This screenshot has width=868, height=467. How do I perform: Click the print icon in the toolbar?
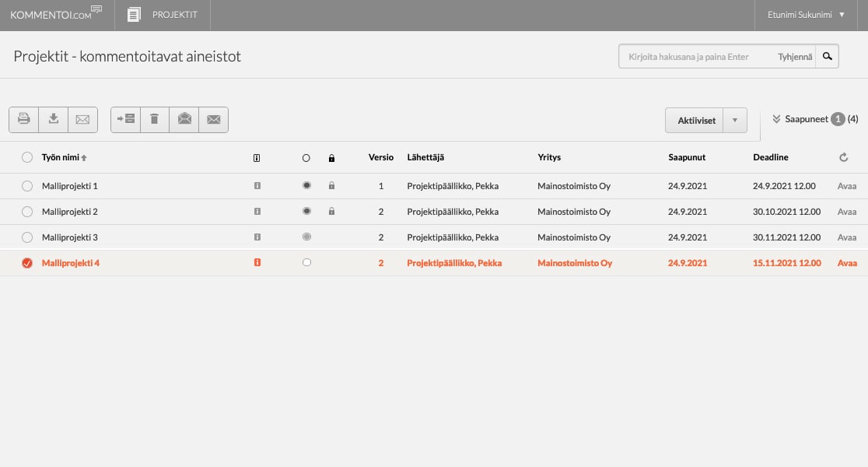tap(24, 119)
